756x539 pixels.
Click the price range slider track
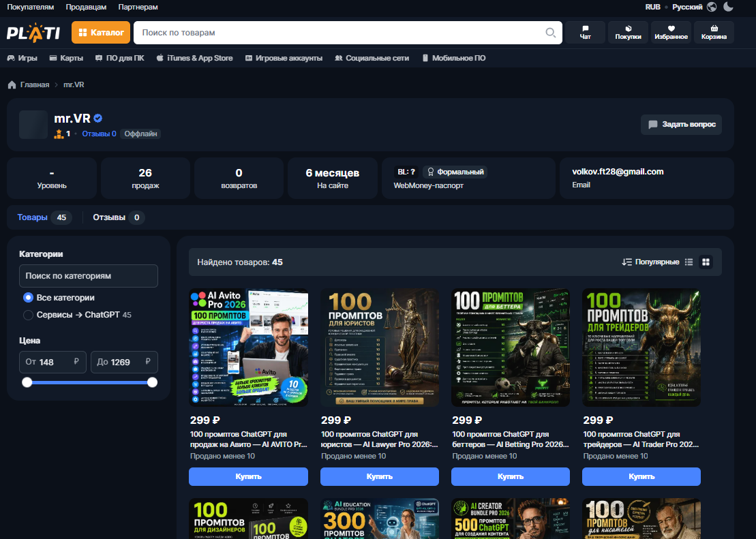tap(90, 382)
